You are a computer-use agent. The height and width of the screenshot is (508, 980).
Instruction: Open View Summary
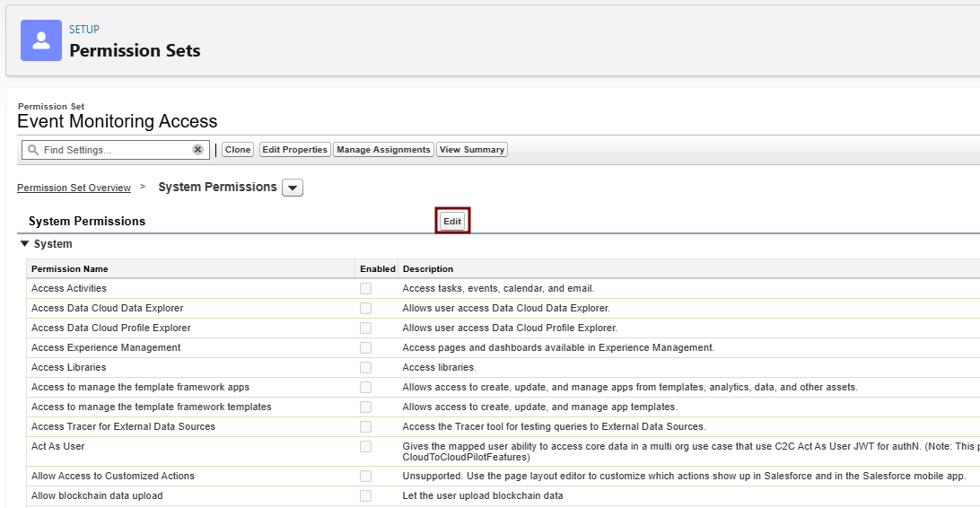click(472, 150)
